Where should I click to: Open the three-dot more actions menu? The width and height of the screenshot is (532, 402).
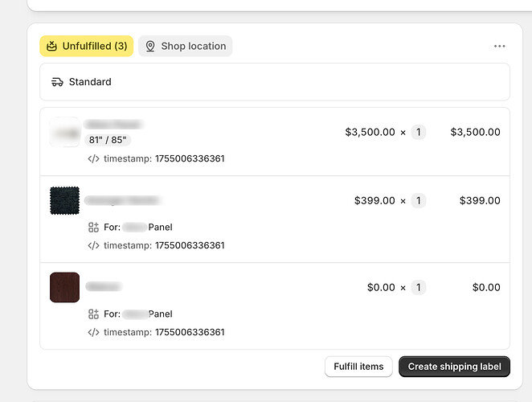499,46
